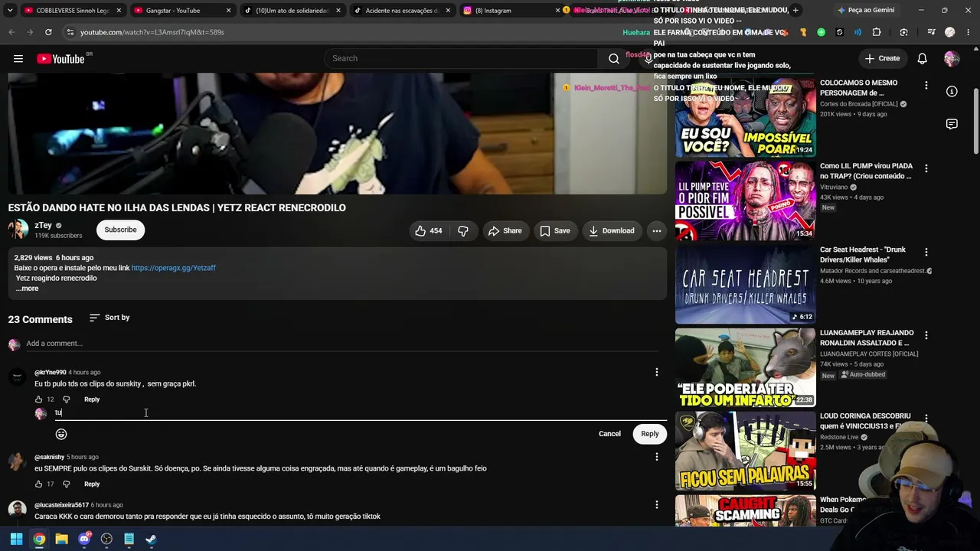This screenshot has height=551, width=980.
Task: Open the operagx.gg/Yetzaff link
Action: (173, 268)
